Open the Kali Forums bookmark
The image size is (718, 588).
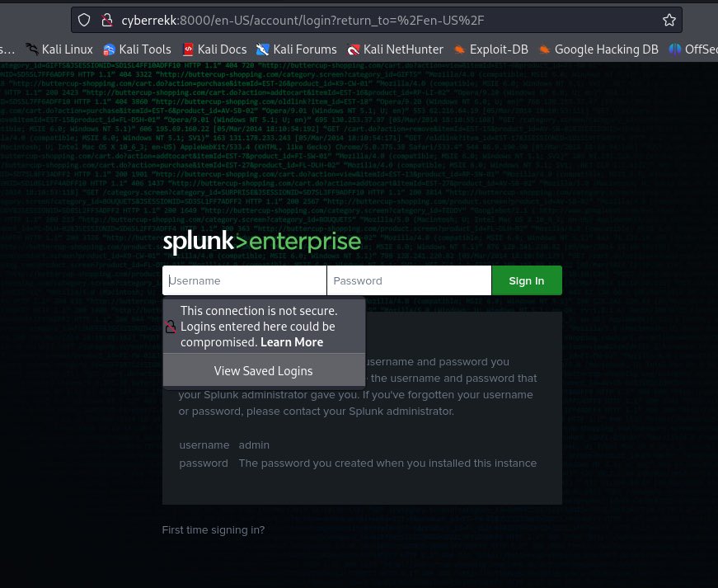(296, 49)
